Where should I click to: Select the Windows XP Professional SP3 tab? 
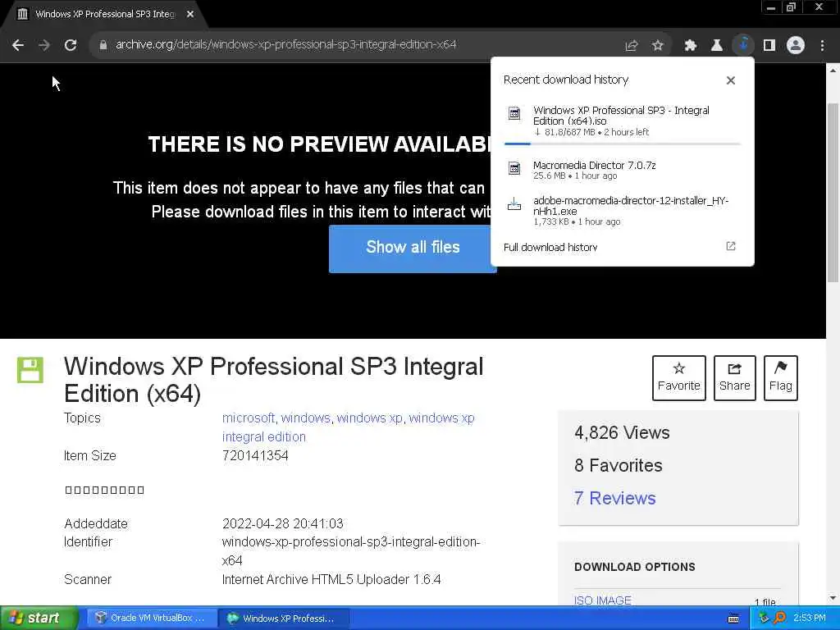pyautogui.click(x=105, y=15)
